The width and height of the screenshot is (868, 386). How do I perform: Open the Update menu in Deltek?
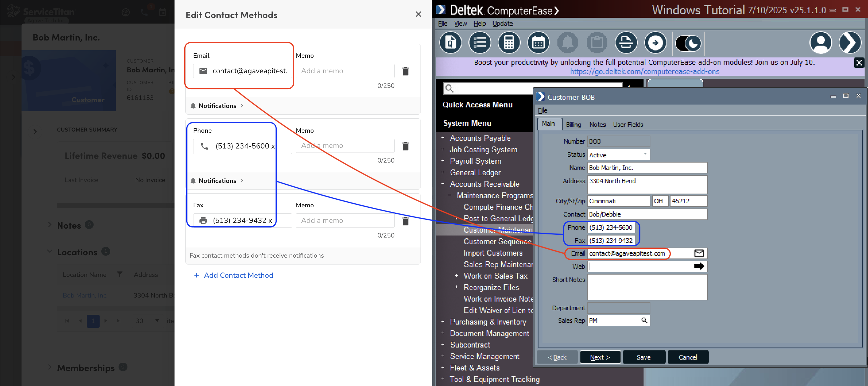point(502,24)
